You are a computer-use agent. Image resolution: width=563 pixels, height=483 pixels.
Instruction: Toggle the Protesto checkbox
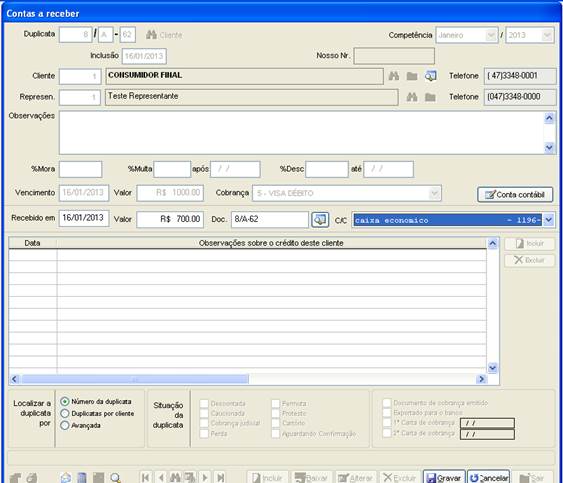tap(275, 413)
